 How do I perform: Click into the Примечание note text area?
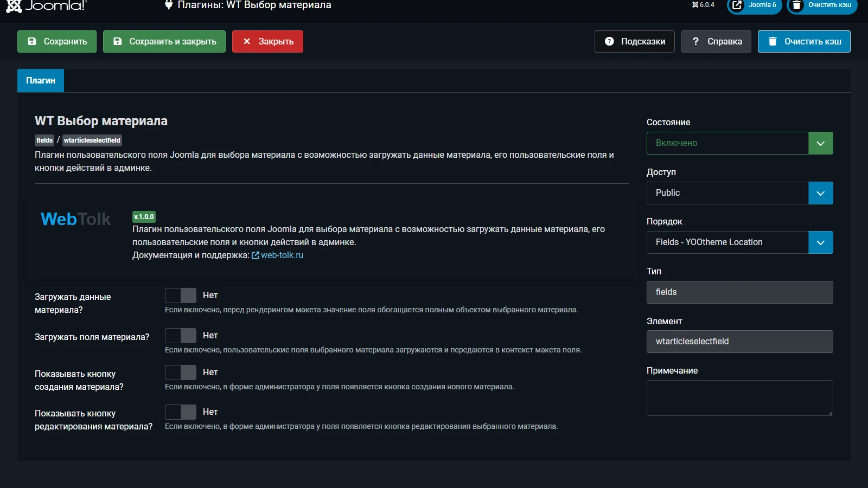[x=739, y=398]
